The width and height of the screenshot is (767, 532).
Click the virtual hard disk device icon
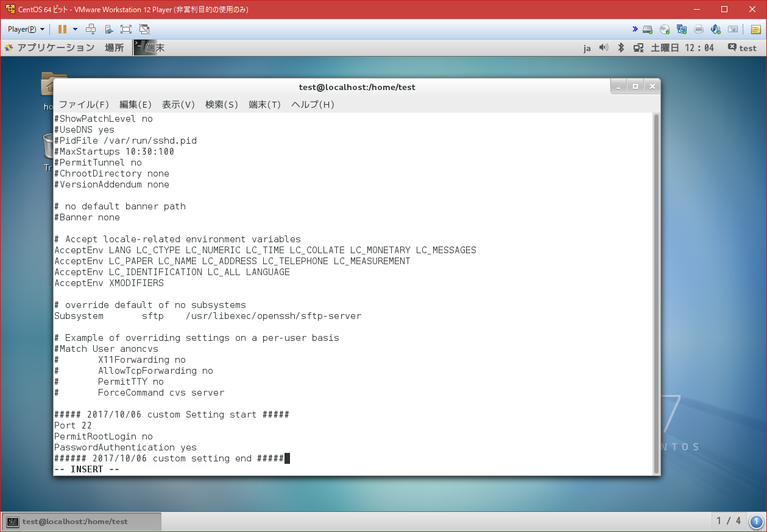pyautogui.click(x=647, y=29)
